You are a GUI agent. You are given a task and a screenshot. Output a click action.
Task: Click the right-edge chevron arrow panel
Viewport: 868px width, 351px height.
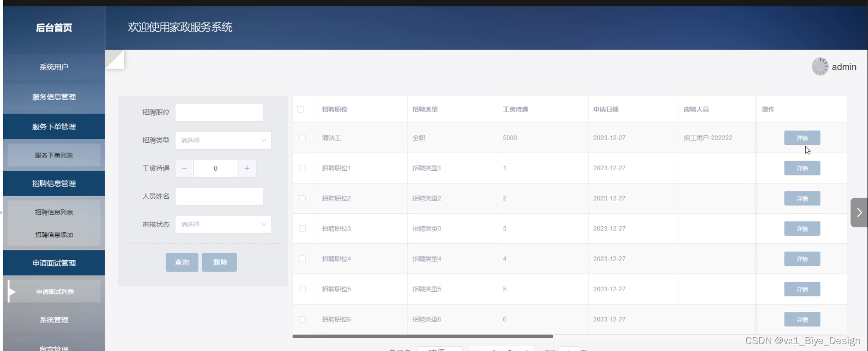[859, 213]
